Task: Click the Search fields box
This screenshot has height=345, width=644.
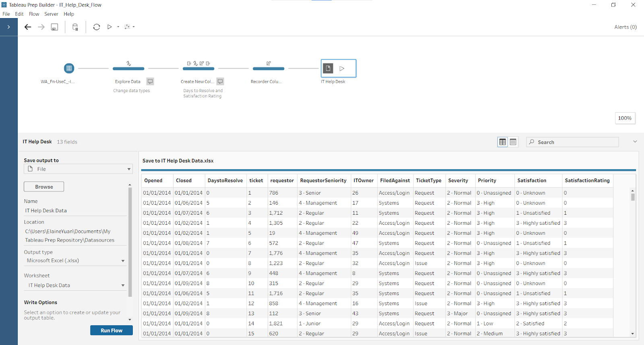Action: pyautogui.click(x=572, y=142)
